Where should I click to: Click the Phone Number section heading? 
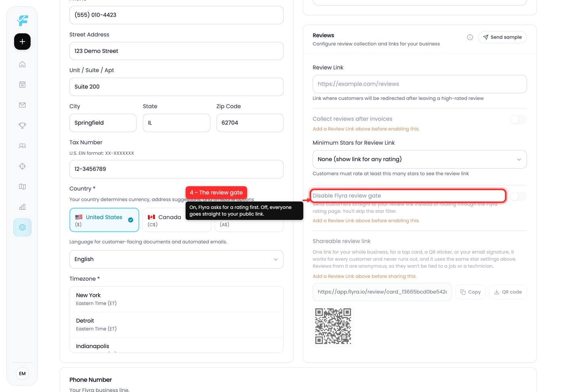(x=90, y=380)
